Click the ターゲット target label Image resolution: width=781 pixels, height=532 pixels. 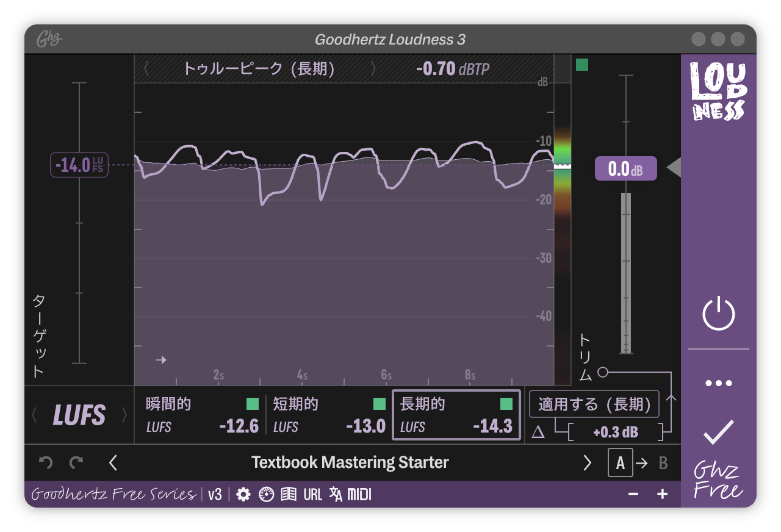click(x=38, y=336)
